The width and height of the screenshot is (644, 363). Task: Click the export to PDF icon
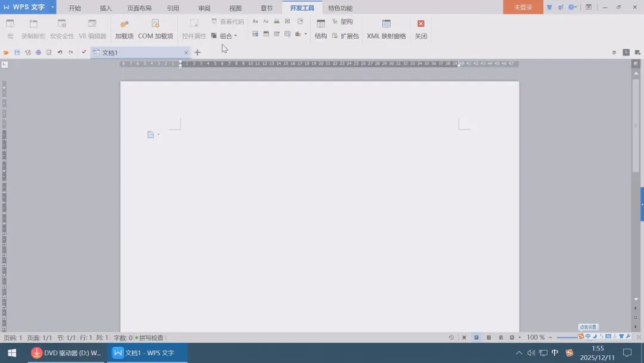pos(27,52)
